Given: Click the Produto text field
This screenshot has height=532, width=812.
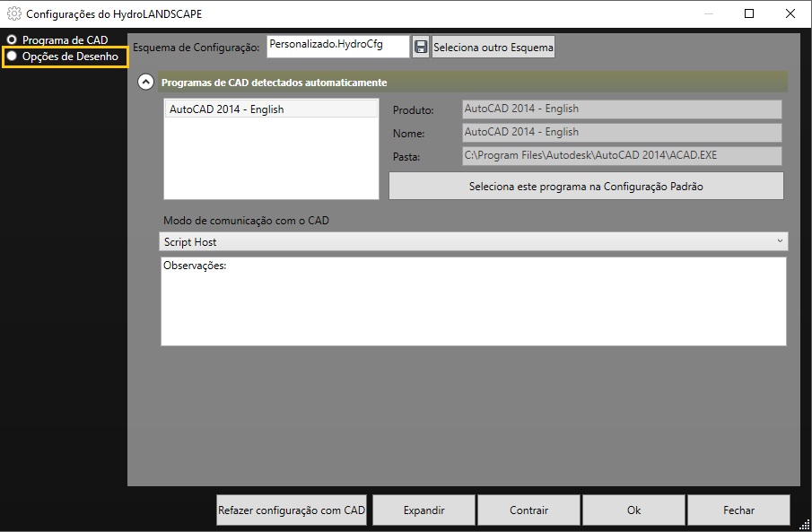Looking at the screenshot, I should tap(622, 109).
